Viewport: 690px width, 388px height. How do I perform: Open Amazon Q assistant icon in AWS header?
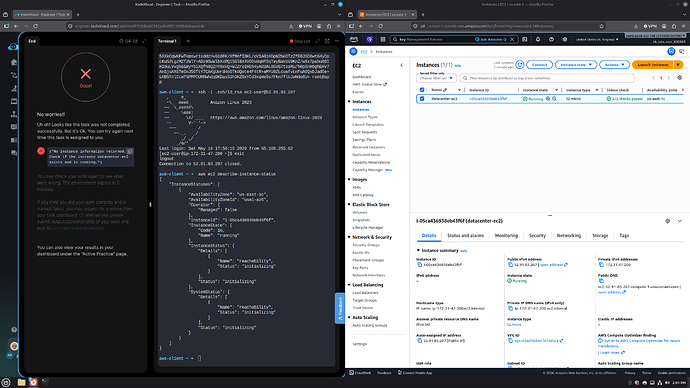(369, 39)
